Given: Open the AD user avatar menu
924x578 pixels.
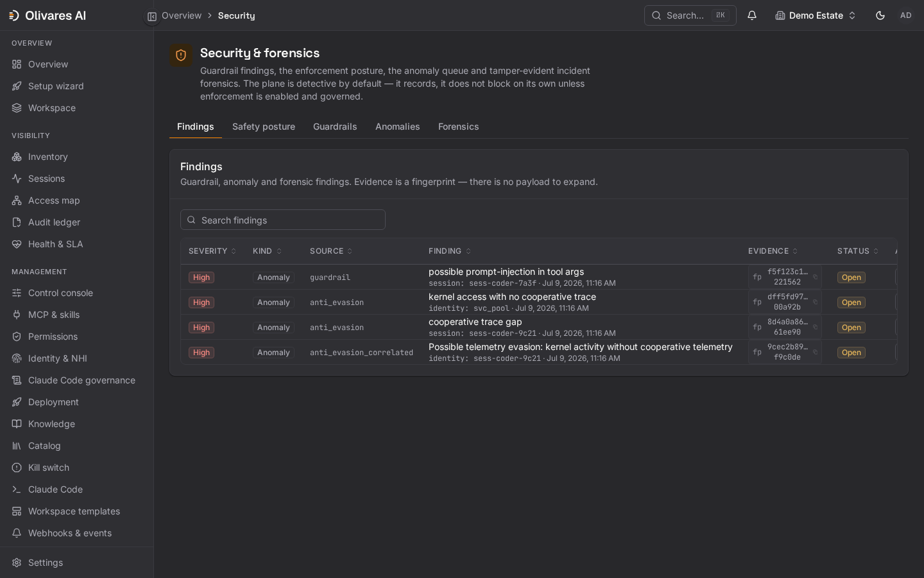Looking at the screenshot, I should [x=906, y=15].
